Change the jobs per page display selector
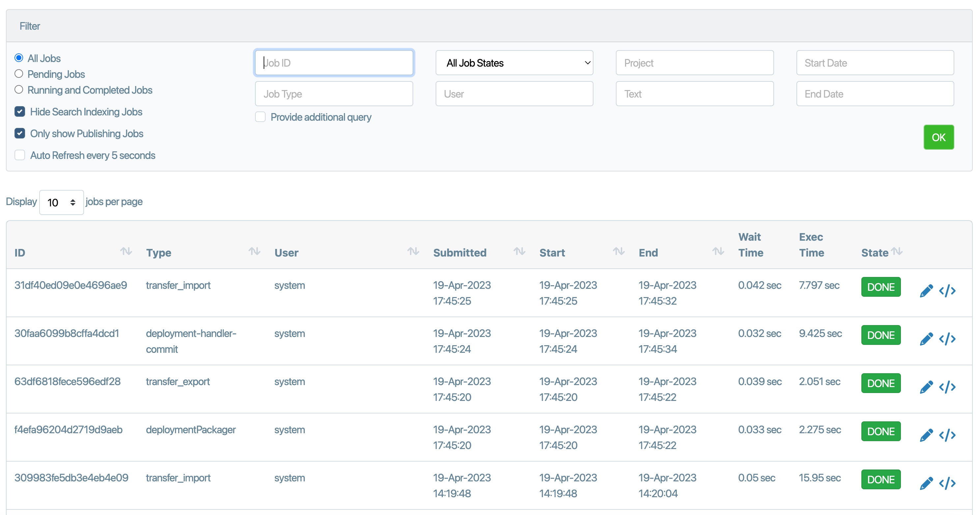Image resolution: width=980 pixels, height=515 pixels. click(x=61, y=202)
